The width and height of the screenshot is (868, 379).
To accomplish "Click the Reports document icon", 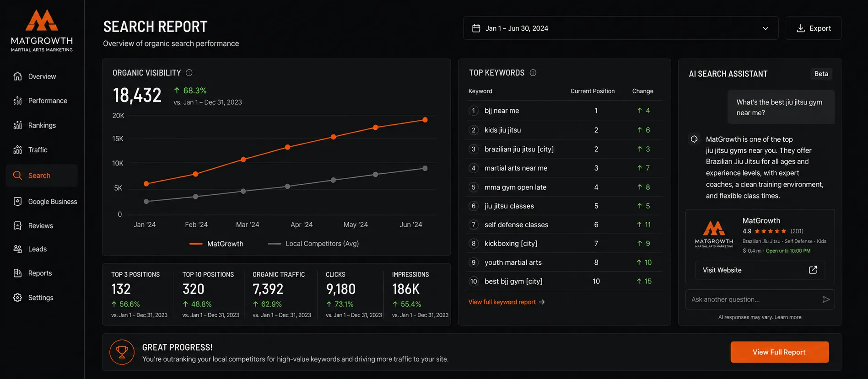I will coord(17,273).
